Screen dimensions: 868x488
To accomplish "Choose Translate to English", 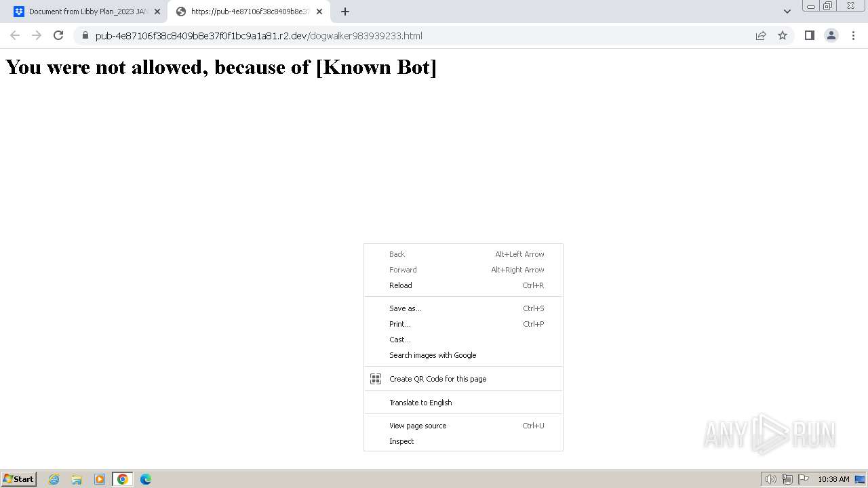I will (463, 403).
